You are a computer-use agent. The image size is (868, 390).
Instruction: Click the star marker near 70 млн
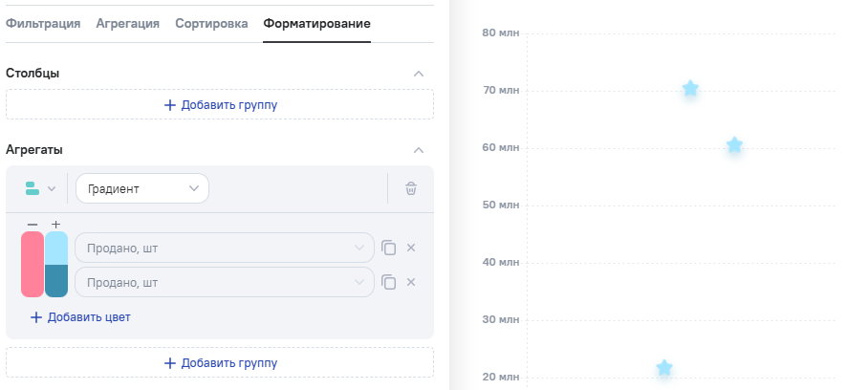[x=690, y=89]
